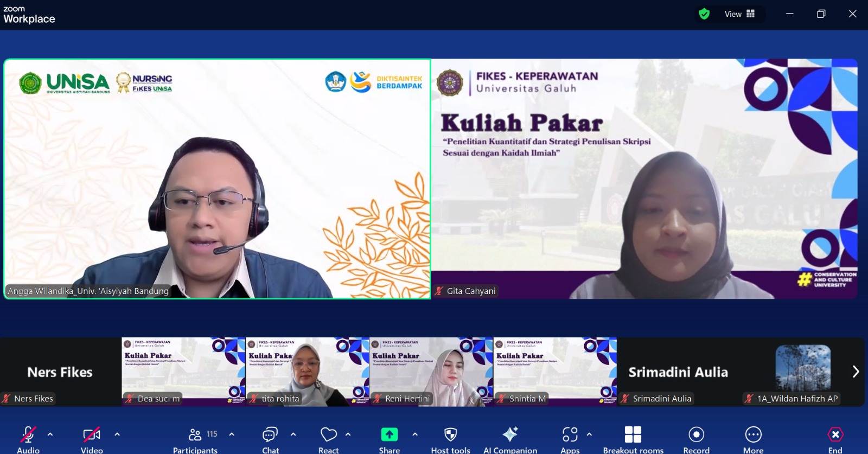Show next participants with the right arrow
This screenshot has width=868, height=454.
click(x=856, y=372)
